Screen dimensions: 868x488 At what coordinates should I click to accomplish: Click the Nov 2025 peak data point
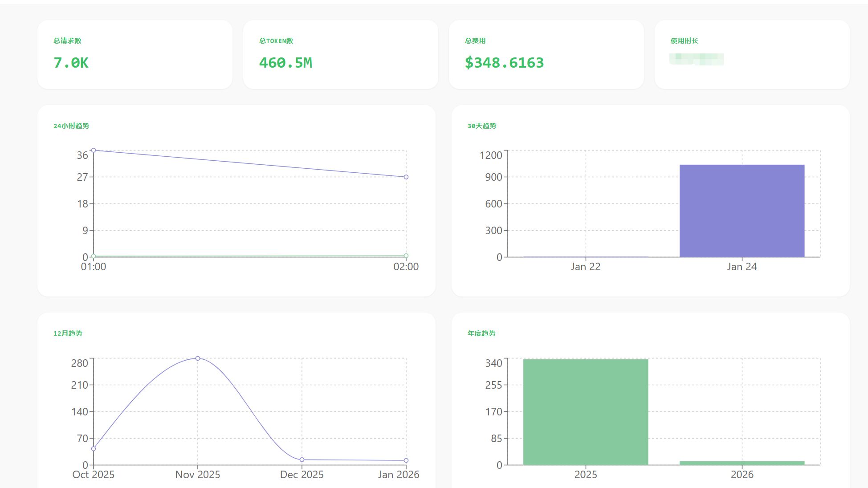click(x=198, y=358)
